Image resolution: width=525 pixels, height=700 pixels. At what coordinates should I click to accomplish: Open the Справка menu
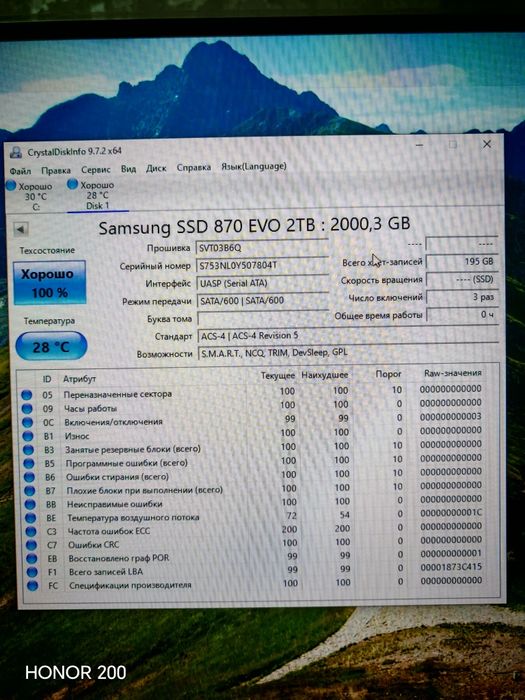coord(194,167)
